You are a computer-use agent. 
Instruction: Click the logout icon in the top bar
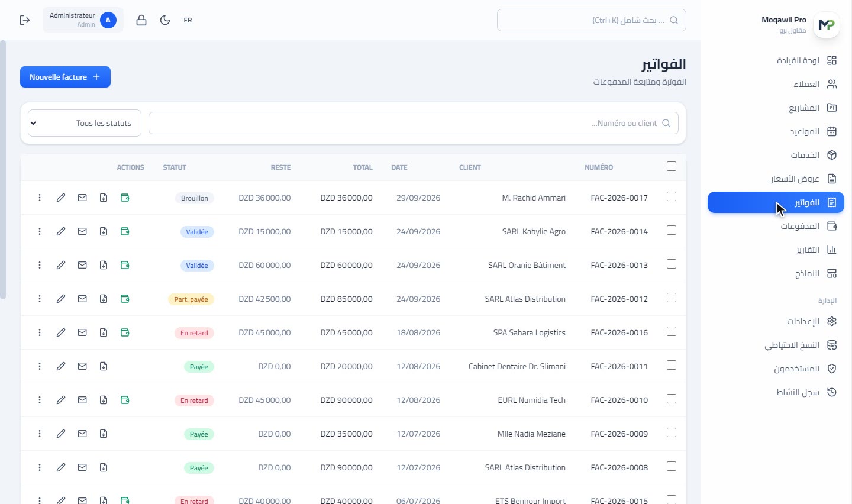[x=25, y=20]
